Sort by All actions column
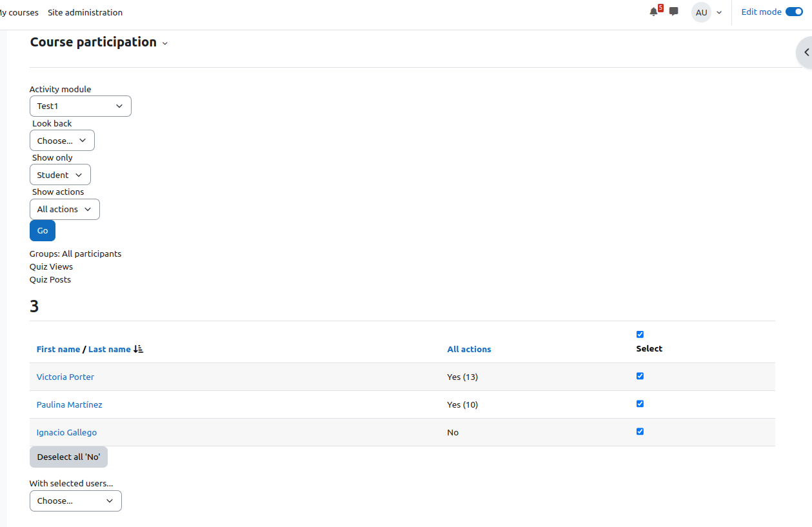812x527 pixels. pyautogui.click(x=469, y=349)
